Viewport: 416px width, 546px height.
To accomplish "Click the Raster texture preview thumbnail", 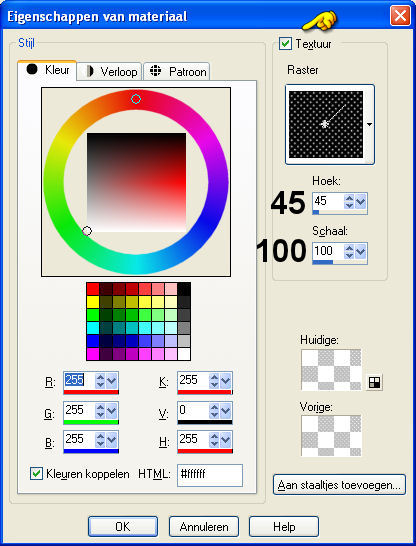I will point(326,124).
